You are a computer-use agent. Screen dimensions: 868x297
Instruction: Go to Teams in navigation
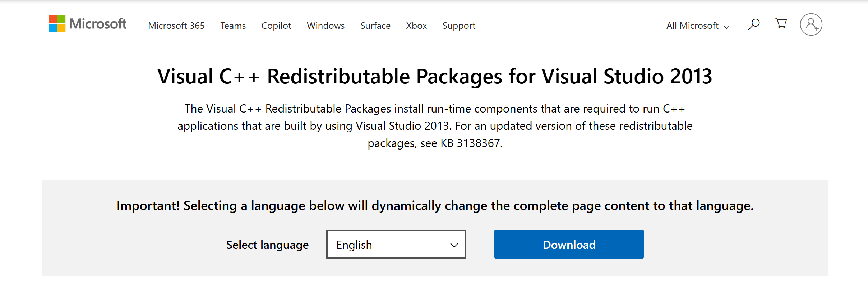click(x=233, y=26)
